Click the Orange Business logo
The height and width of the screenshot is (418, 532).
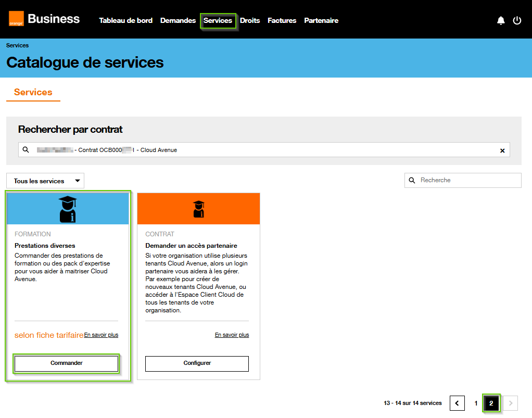(44, 19)
